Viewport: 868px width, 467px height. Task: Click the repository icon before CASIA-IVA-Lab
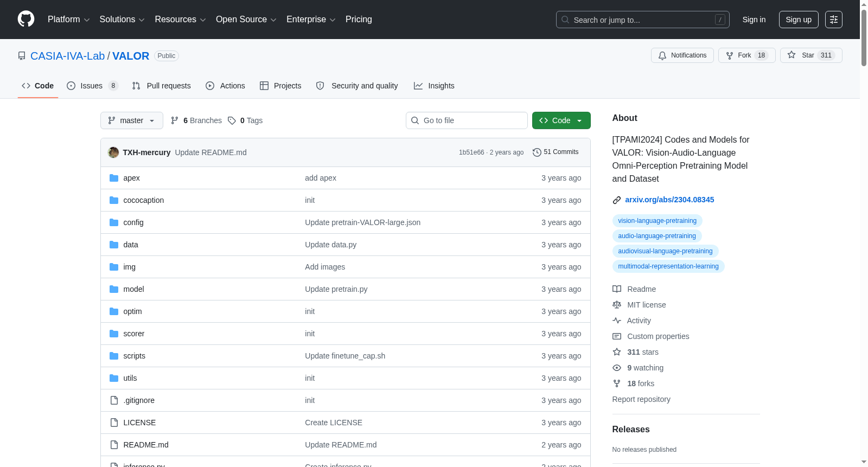tap(22, 56)
